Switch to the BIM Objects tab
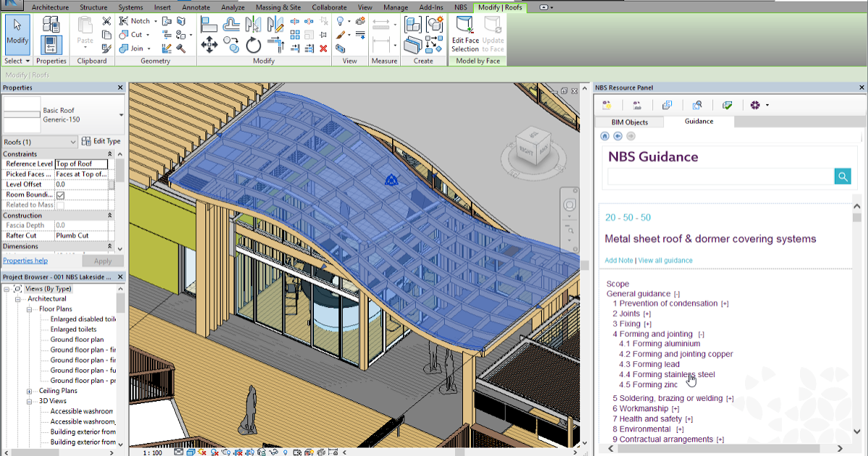Screen dimensions: 868x456 click(x=629, y=122)
